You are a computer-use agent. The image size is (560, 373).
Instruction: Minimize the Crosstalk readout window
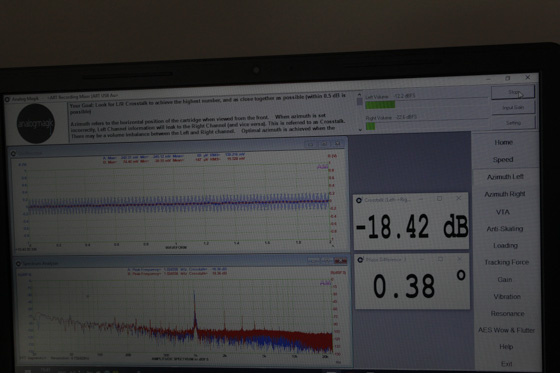(421, 199)
